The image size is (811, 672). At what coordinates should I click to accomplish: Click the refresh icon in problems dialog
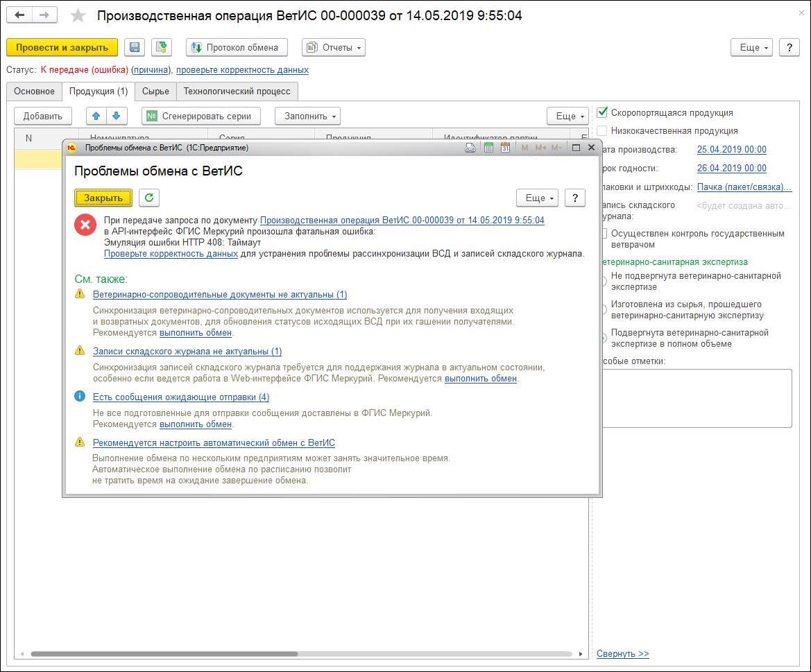tap(148, 198)
